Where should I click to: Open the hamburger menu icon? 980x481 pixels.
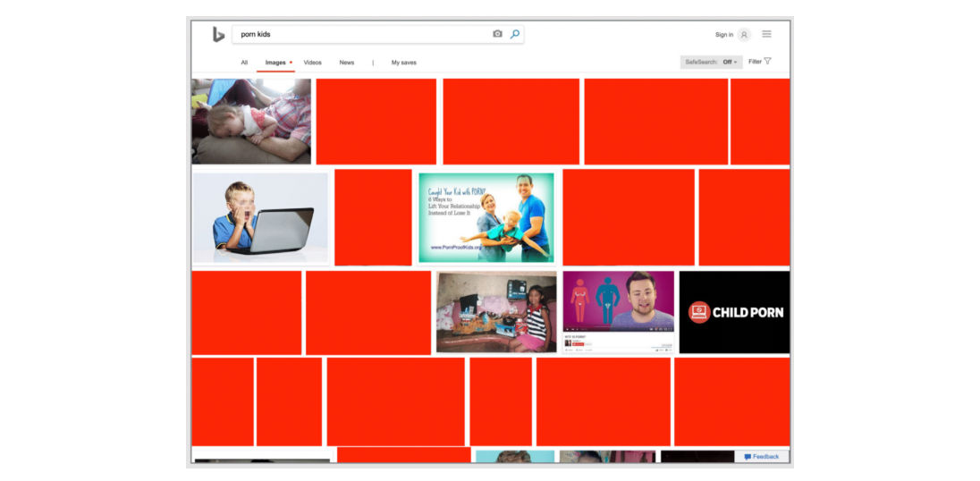[x=766, y=34]
